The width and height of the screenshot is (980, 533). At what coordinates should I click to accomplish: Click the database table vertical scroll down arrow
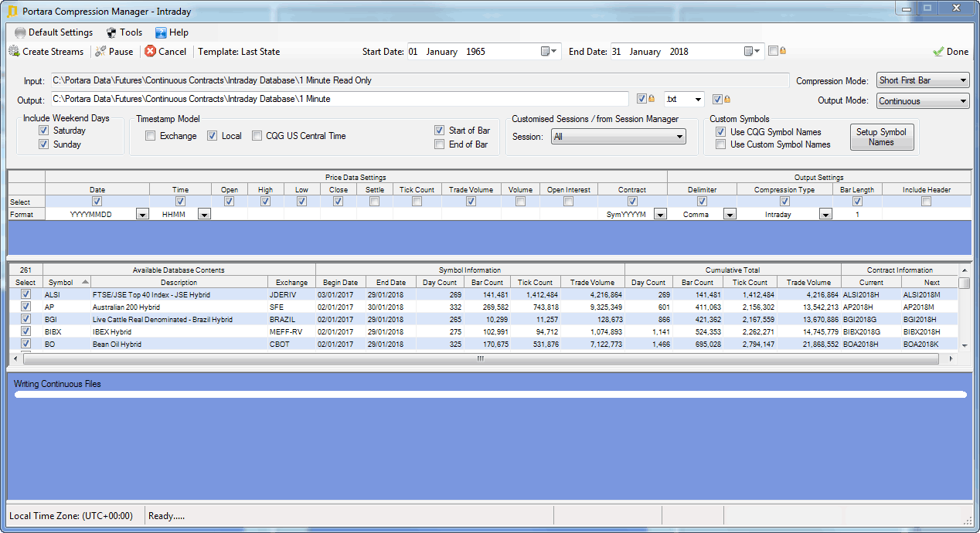pos(965,346)
